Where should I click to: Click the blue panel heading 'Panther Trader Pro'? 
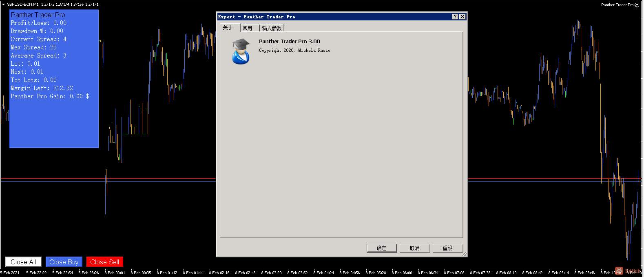click(x=38, y=15)
